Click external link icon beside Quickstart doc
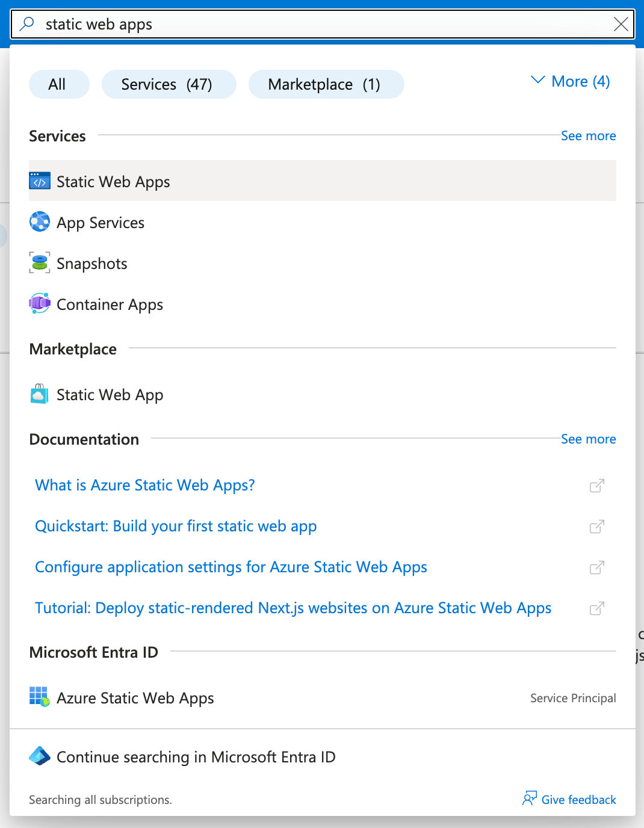644x828 pixels. pos(596,527)
